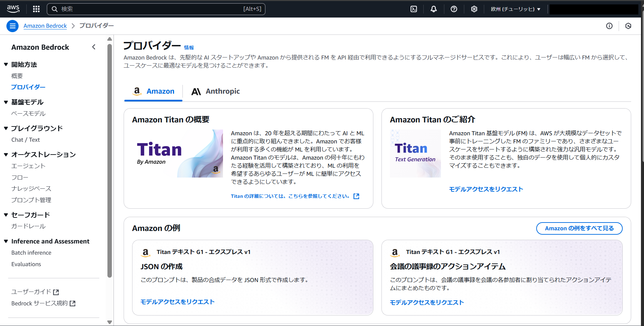
Task: Open the info panel circle icon
Action: (x=609, y=26)
